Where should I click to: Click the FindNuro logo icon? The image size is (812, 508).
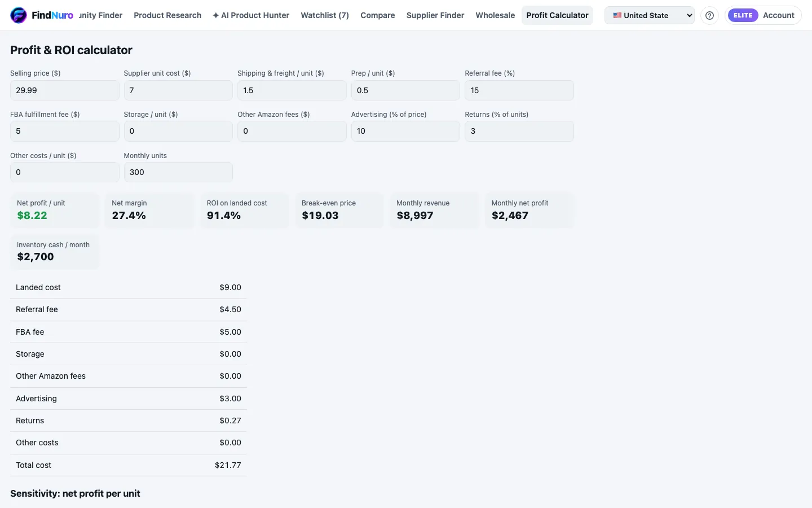19,15
